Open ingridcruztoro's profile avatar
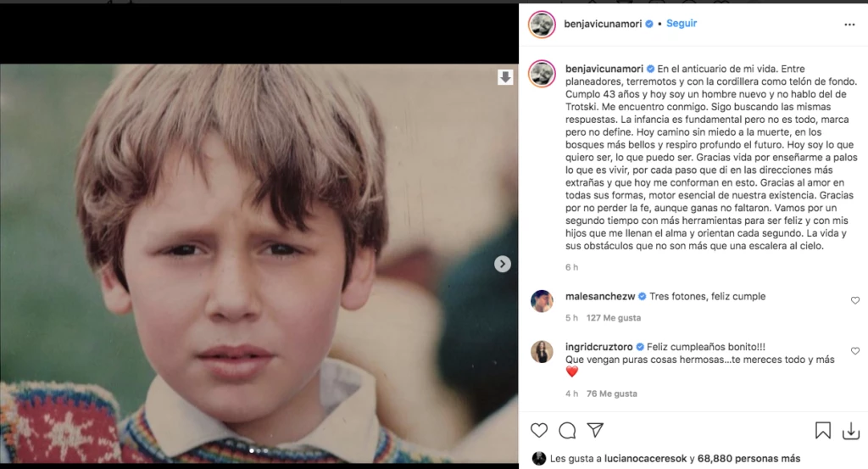The width and height of the screenshot is (868, 469). 542,351
